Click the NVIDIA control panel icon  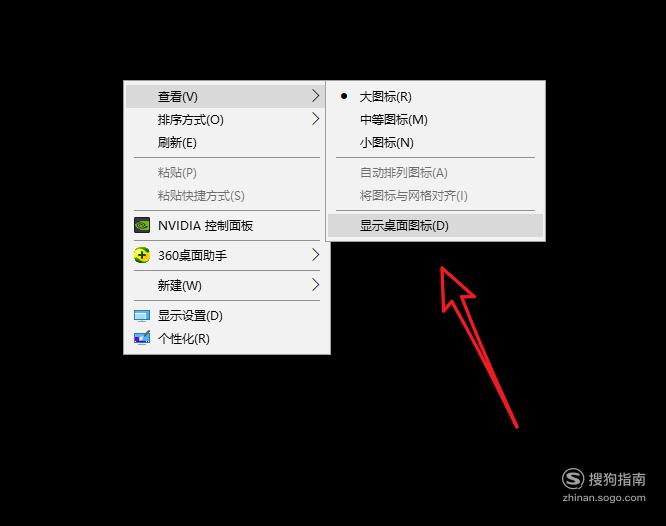click(142, 225)
